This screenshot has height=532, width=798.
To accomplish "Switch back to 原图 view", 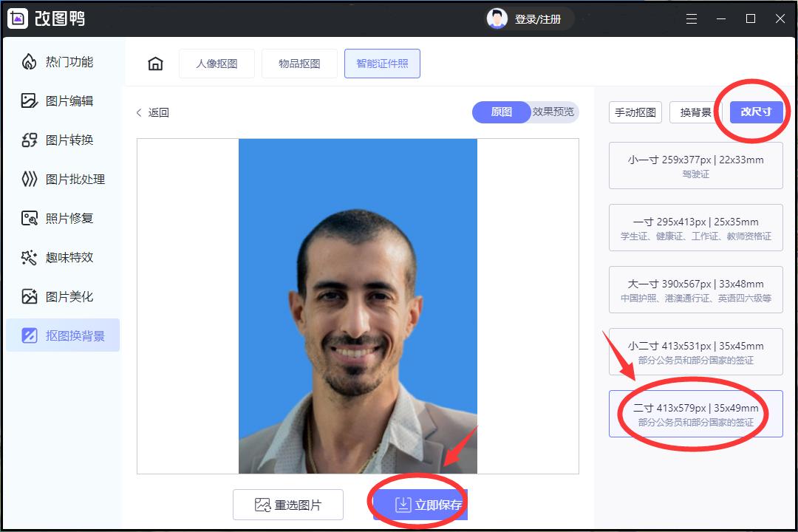I will tap(501, 112).
